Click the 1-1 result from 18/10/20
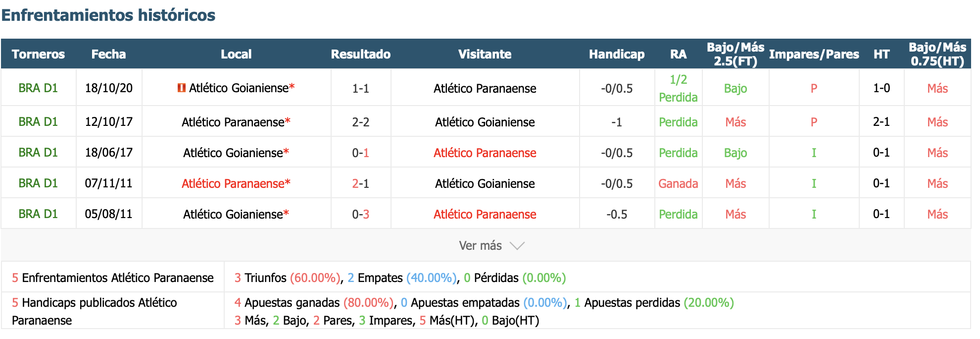The height and width of the screenshot is (339, 980). (361, 88)
